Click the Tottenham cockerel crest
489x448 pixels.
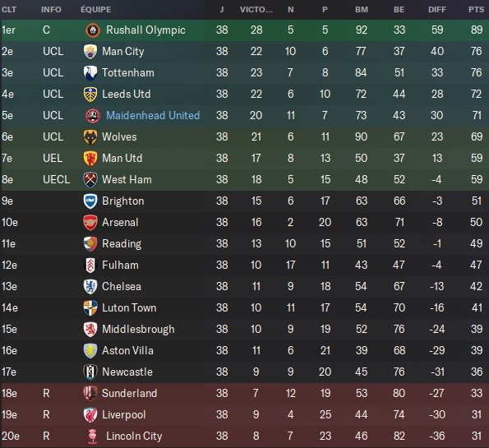[90, 73]
